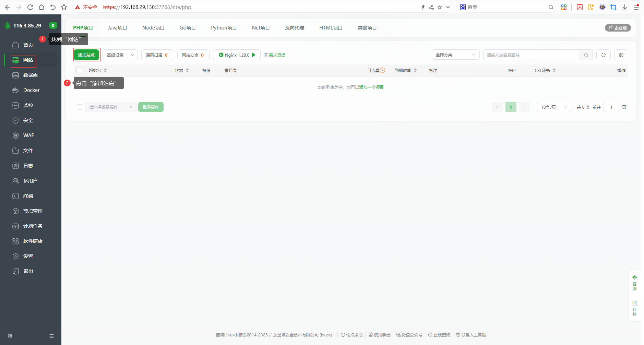Open the table settings gear icon
The width and height of the screenshot is (644, 345).
click(x=621, y=55)
